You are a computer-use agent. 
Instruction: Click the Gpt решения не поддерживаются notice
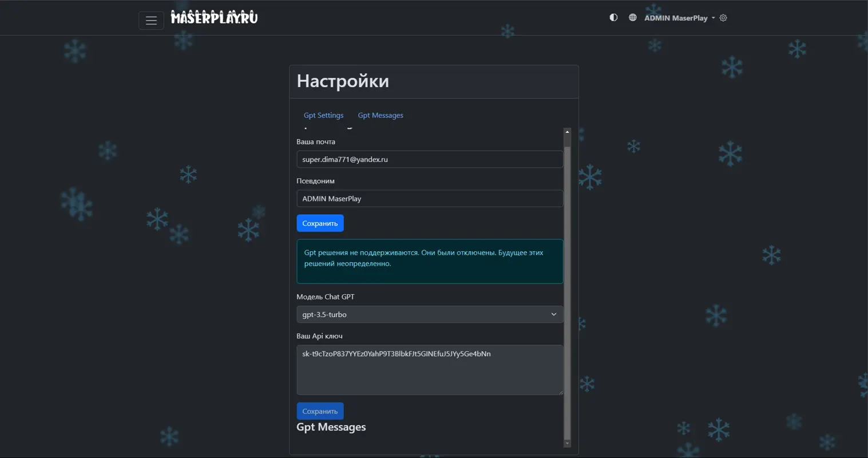tap(430, 261)
